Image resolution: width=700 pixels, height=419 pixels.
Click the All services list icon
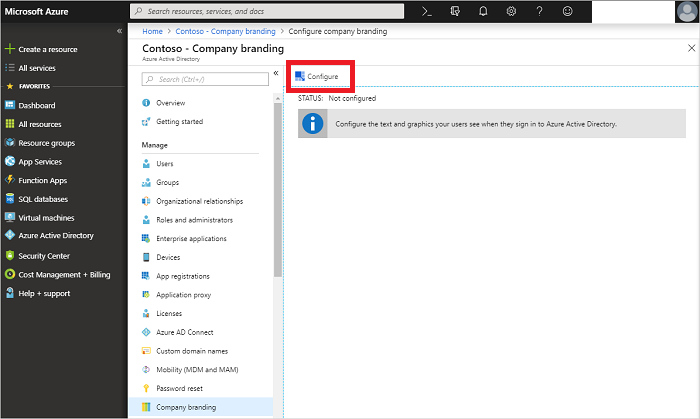click(x=10, y=68)
